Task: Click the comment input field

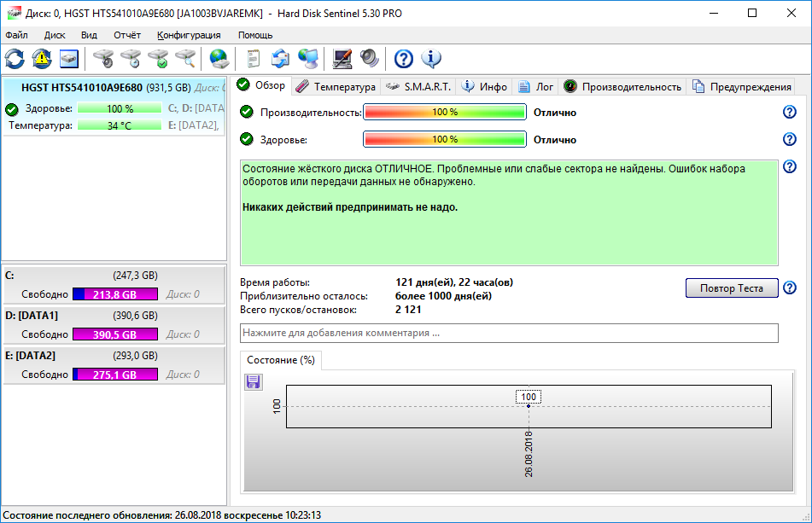Action: [509, 333]
